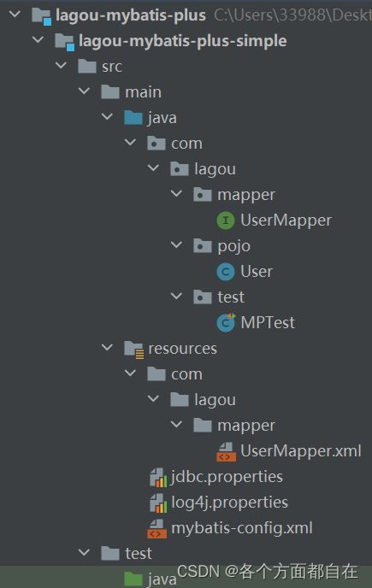372x588 pixels.
Task: Collapse the pojo package chevron
Action: click(x=176, y=245)
